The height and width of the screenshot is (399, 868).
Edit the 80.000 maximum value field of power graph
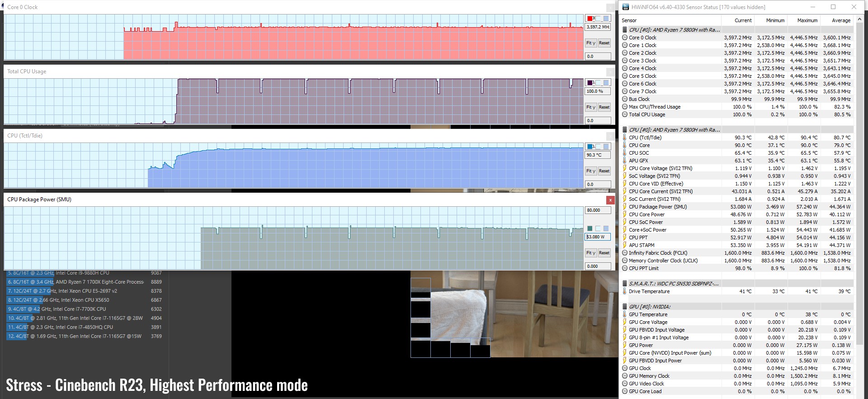pos(598,210)
